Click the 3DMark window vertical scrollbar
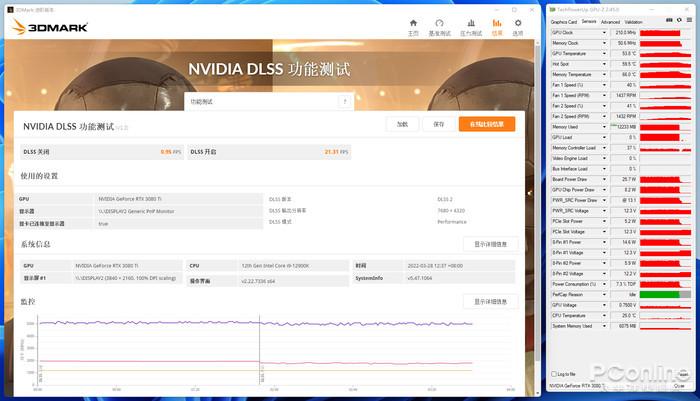Viewport: 700px width, 401px height. (x=537, y=201)
